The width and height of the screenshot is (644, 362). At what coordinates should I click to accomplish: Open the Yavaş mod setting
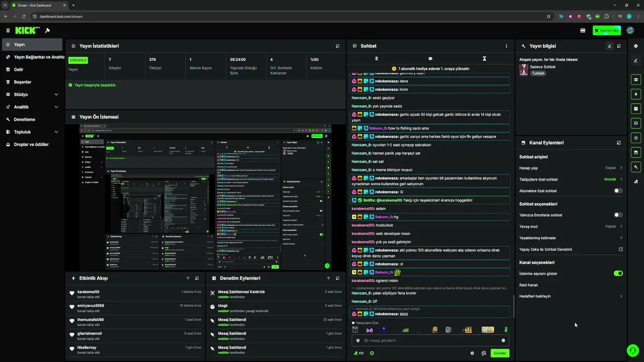(x=571, y=226)
